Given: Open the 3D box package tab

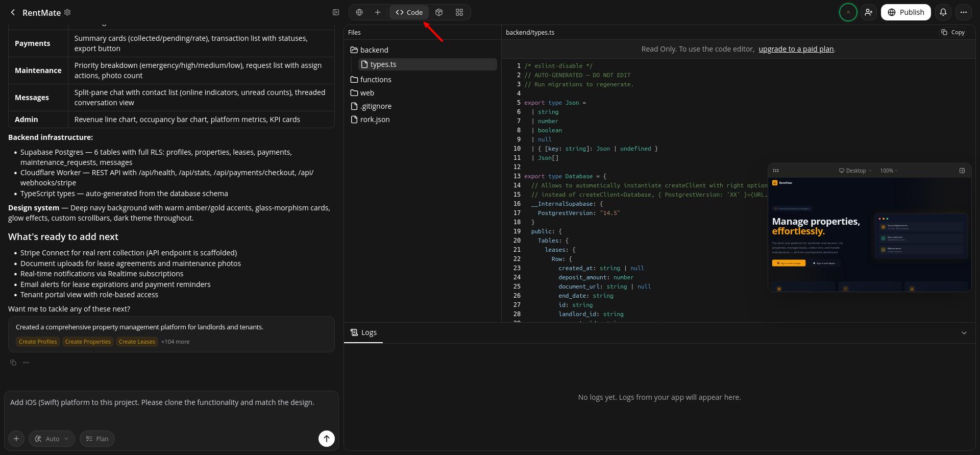Looking at the screenshot, I should (439, 12).
